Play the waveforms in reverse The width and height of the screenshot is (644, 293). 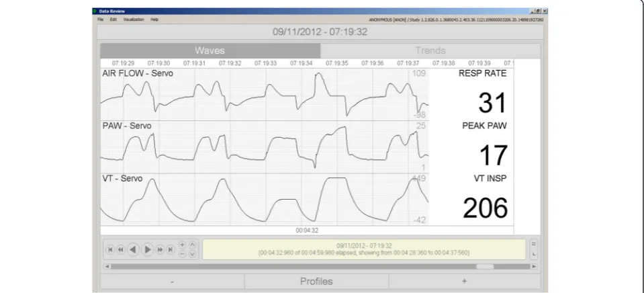[133, 249]
